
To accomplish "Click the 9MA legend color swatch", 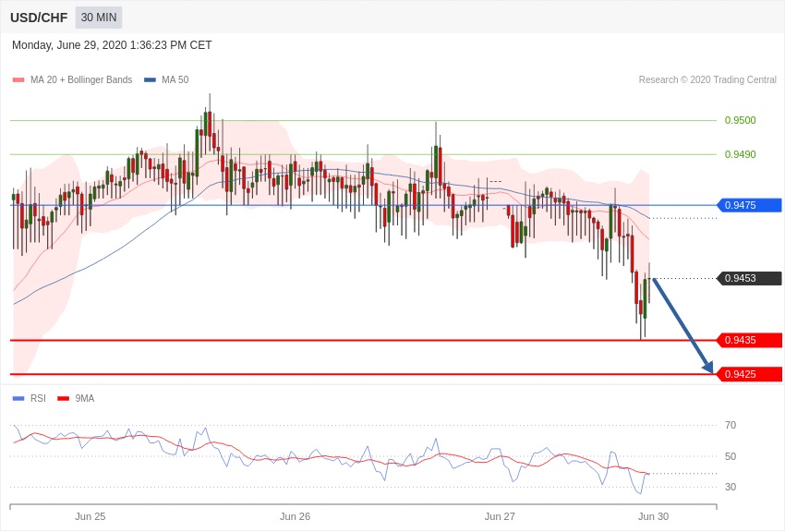I will [64, 398].
